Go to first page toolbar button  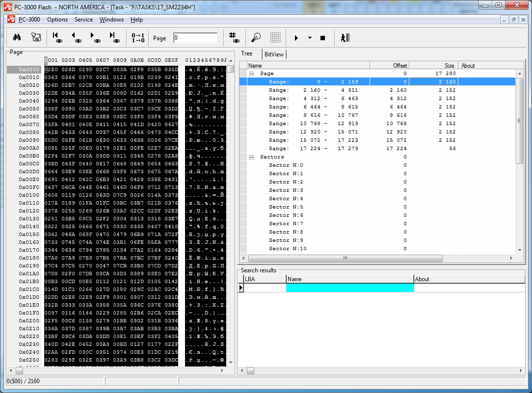pos(56,38)
